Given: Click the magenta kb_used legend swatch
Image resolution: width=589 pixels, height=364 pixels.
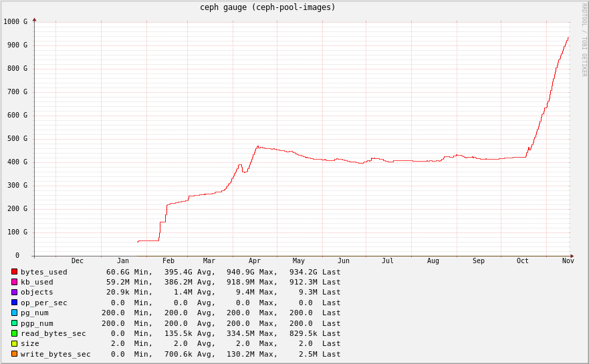Looking at the screenshot, I should 14,282.
